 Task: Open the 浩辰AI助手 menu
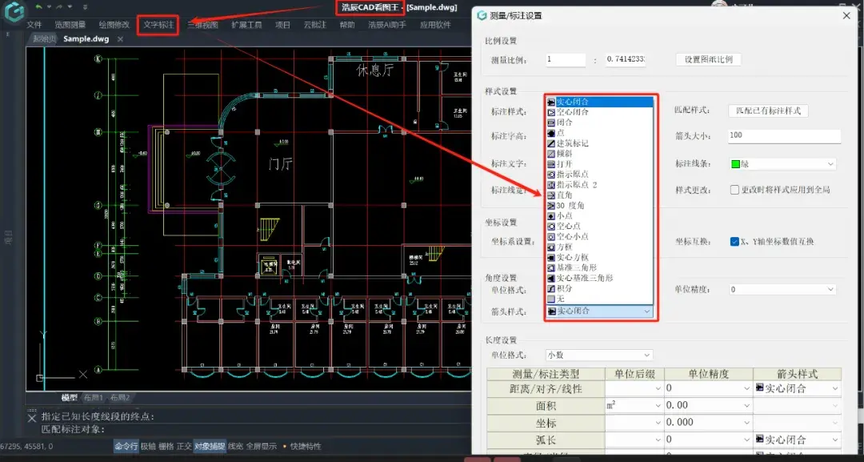pyautogui.click(x=387, y=25)
